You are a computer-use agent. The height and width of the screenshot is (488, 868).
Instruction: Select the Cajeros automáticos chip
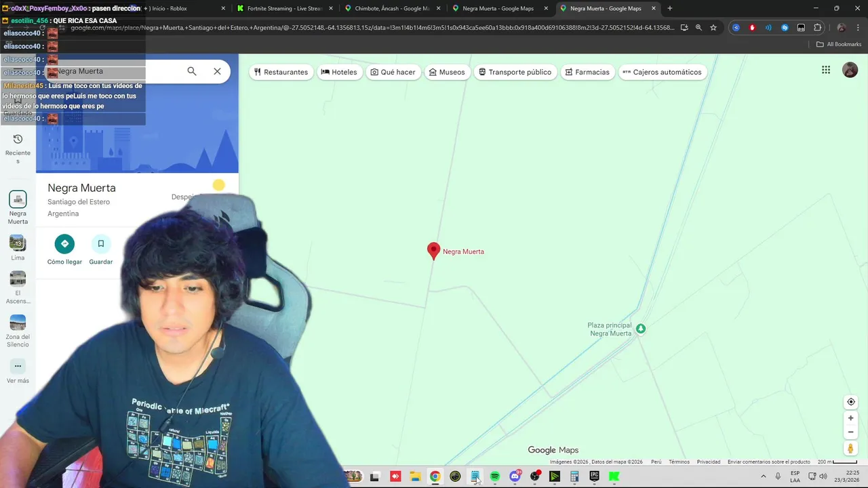coord(662,72)
